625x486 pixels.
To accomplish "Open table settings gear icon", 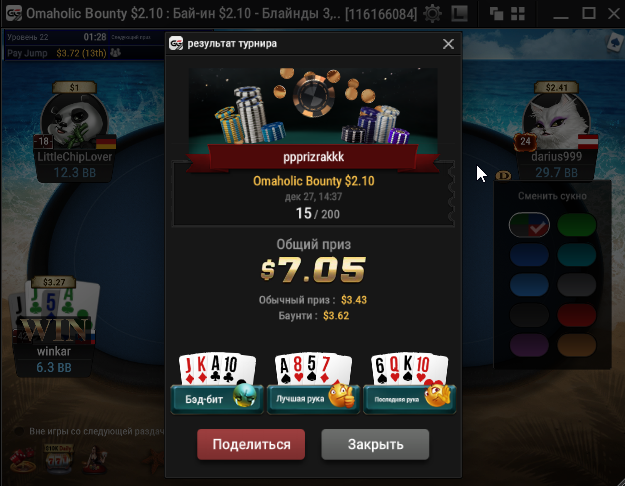I will pyautogui.click(x=432, y=14).
